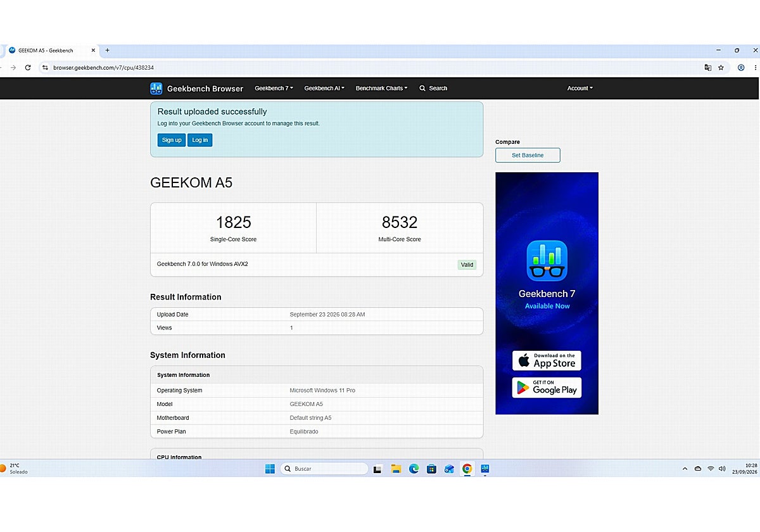The width and height of the screenshot is (760, 532).
Task: Click the Available Now ad text
Action: point(547,306)
